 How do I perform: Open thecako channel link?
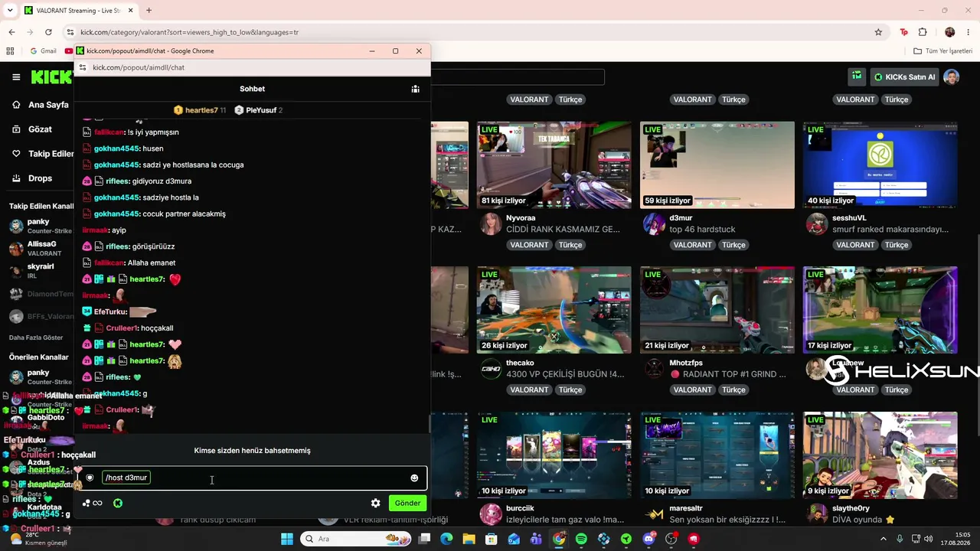coord(520,364)
